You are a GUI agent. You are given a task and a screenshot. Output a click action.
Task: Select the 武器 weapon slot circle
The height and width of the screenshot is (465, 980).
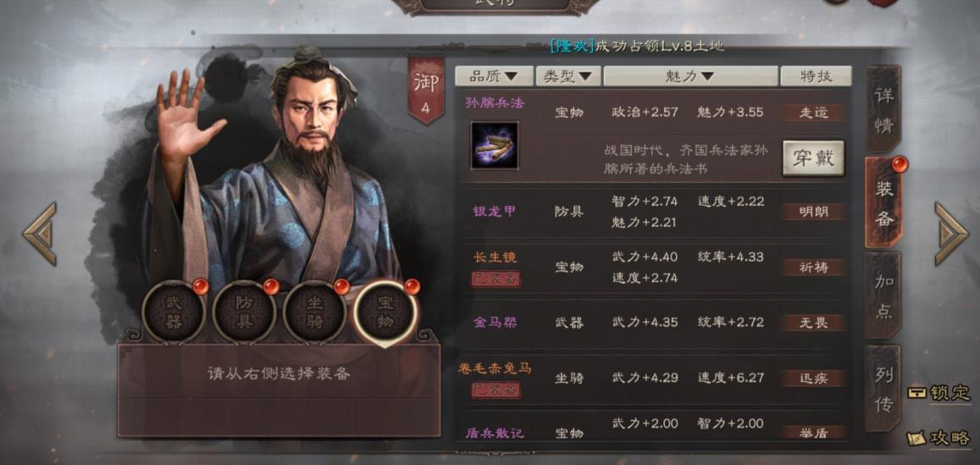174,312
